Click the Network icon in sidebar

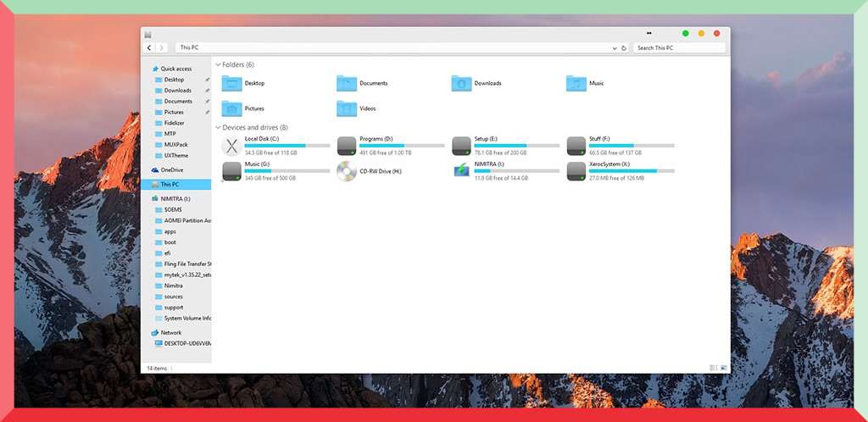[x=155, y=333]
